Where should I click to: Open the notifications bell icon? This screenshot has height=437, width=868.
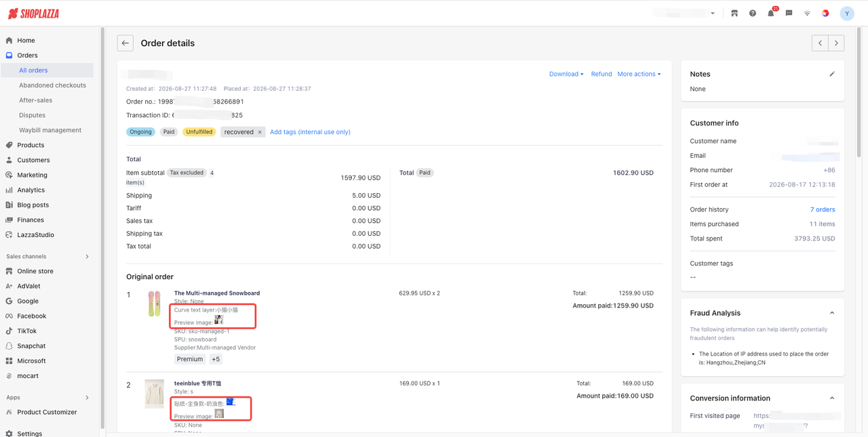771,13
